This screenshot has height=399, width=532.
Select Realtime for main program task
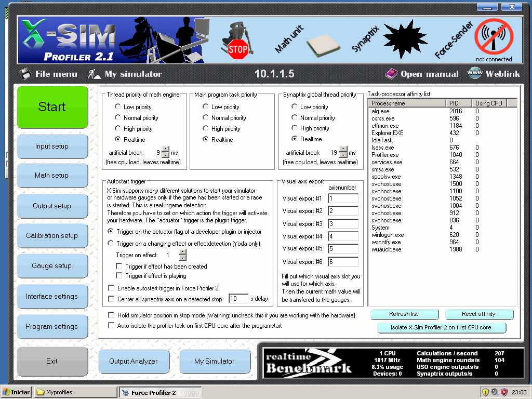pyautogui.click(x=205, y=139)
